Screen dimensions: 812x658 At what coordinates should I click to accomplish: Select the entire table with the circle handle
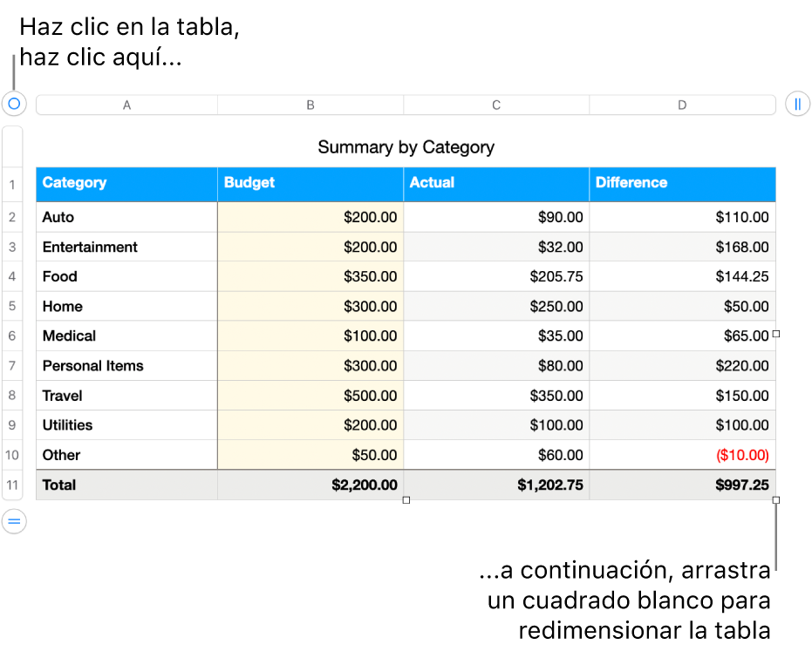tap(14, 104)
